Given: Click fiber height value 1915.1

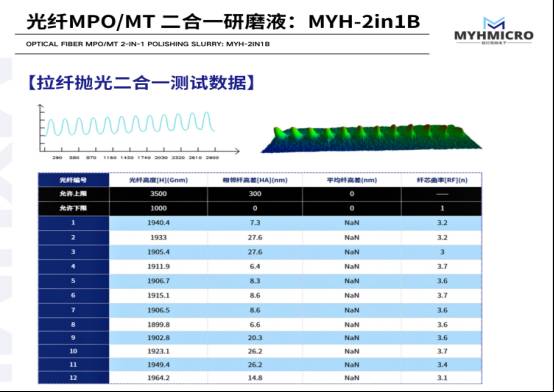Looking at the screenshot, I should pos(158,295).
